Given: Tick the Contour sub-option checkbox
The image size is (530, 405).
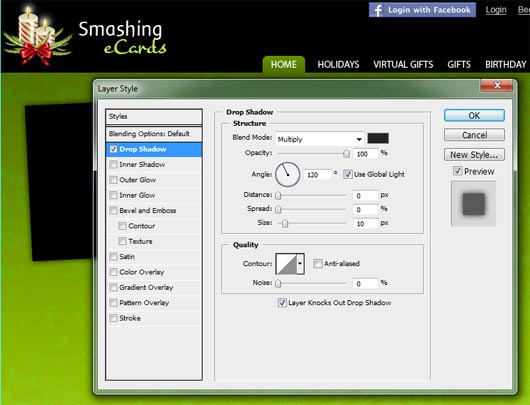Looking at the screenshot, I should coord(122,226).
